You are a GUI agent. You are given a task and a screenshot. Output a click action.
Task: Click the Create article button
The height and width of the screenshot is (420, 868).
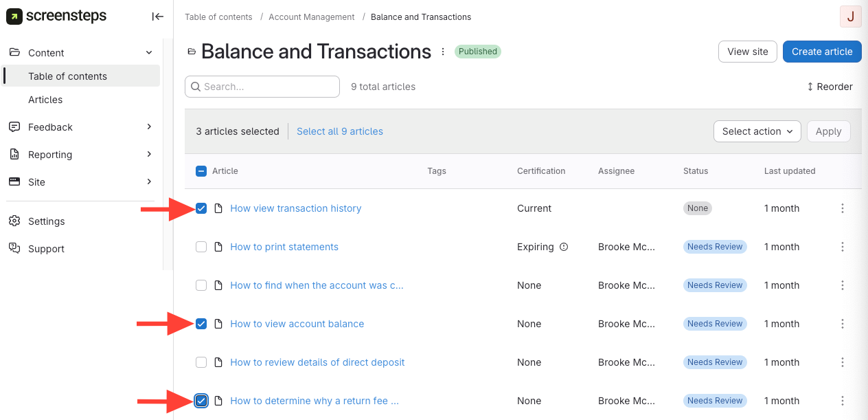pyautogui.click(x=821, y=52)
